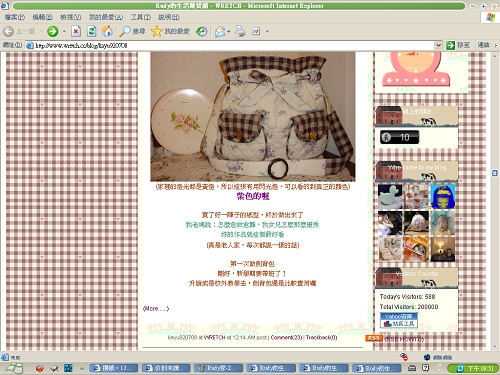Open the Comment(23) link
Image resolution: width=500 pixels, height=375 pixels.
click(286, 337)
